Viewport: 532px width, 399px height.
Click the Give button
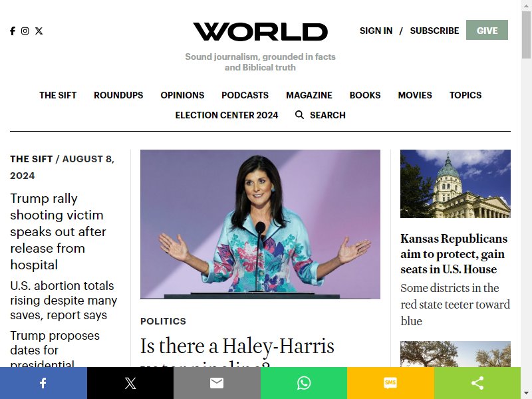click(487, 30)
